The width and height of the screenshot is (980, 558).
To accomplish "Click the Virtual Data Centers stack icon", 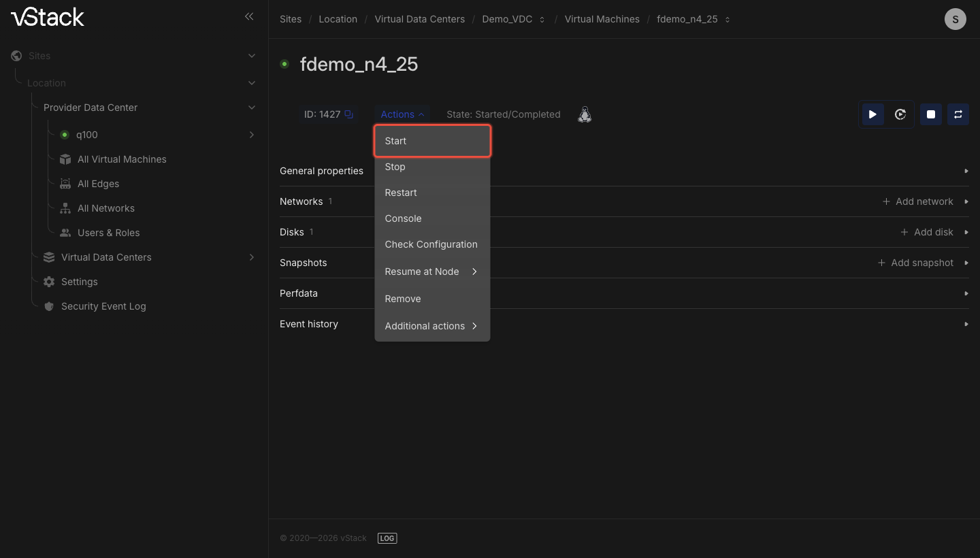I will [x=49, y=257].
